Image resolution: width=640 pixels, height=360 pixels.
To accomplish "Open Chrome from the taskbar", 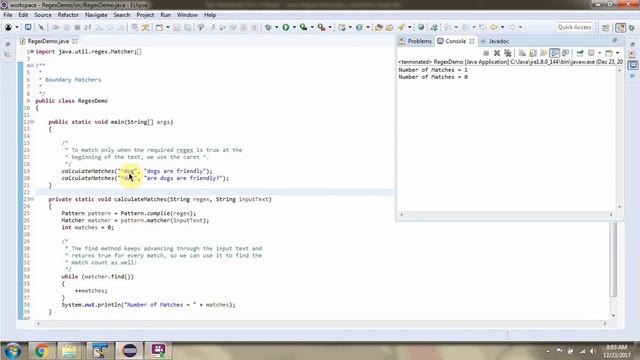I will [41, 351].
